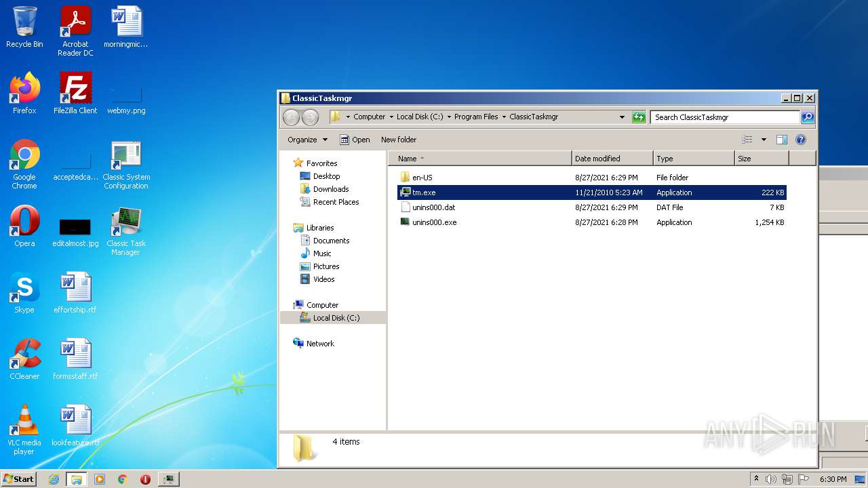Expand the address bar history dropdown

[622, 117]
